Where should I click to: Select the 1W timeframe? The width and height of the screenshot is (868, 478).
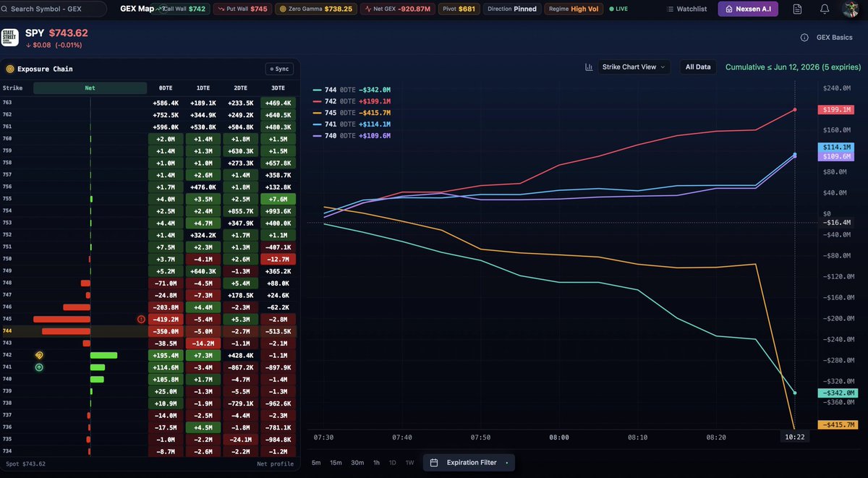point(409,463)
